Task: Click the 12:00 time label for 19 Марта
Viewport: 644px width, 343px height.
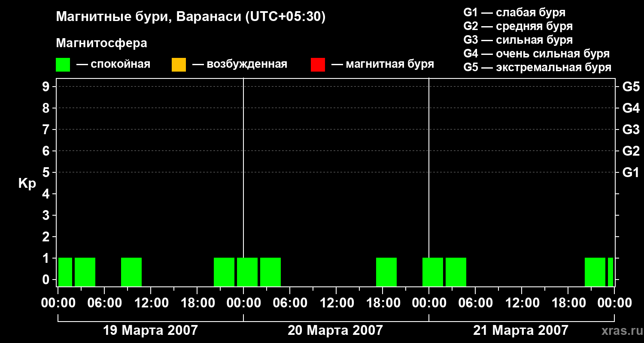Action: pos(151,303)
